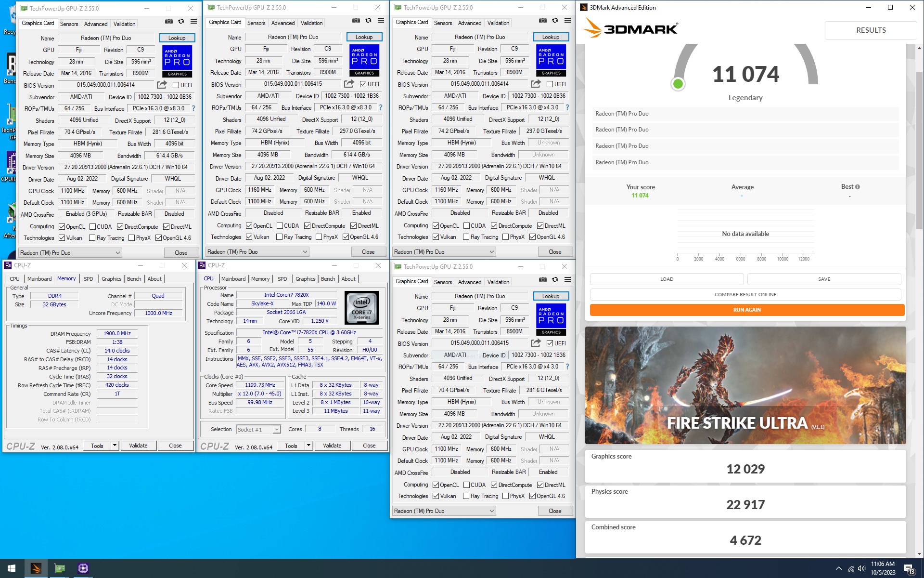The width and height of the screenshot is (924, 578).
Task: Toggle UEFI checkbox in top-right GPU-Z window
Action: coord(550,84)
